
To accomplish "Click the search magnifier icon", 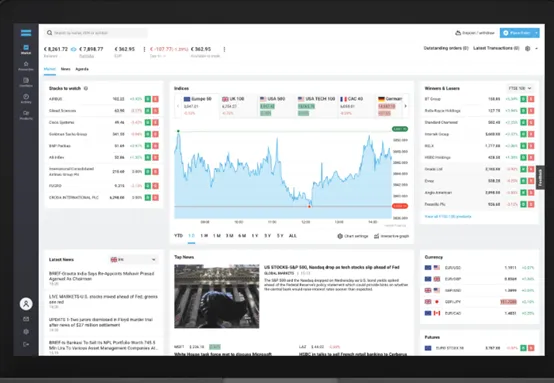I will pyautogui.click(x=49, y=33).
